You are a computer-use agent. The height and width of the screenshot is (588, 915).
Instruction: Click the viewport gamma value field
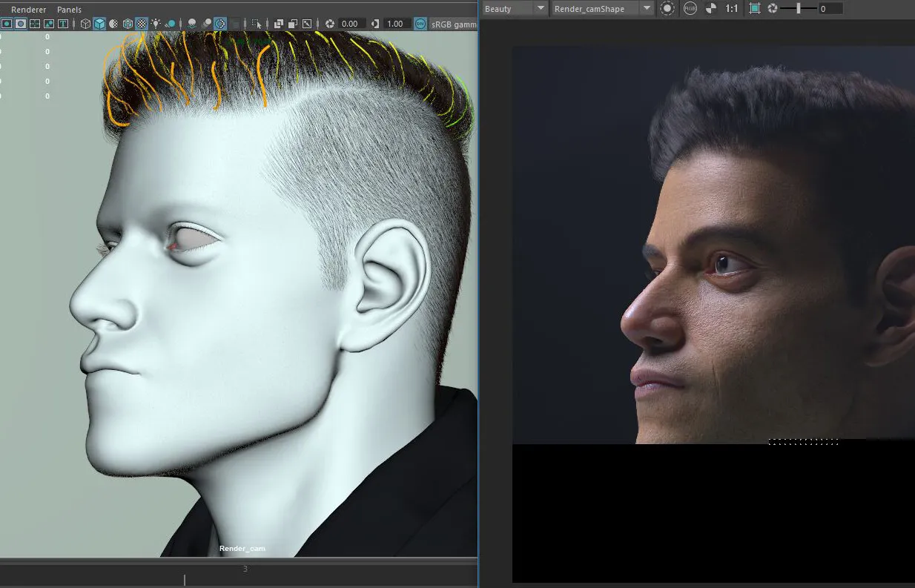pyautogui.click(x=395, y=24)
